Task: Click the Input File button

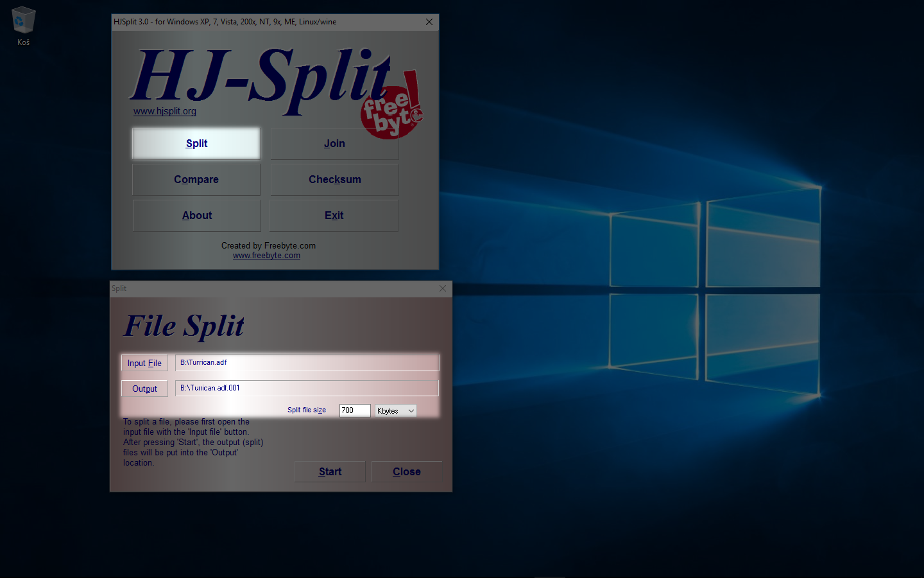Action: (144, 363)
